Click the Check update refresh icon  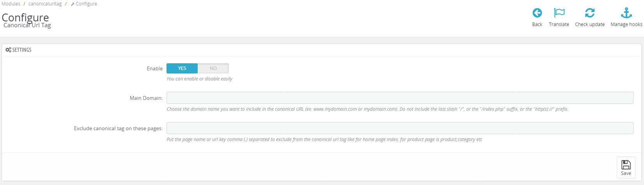tap(590, 13)
